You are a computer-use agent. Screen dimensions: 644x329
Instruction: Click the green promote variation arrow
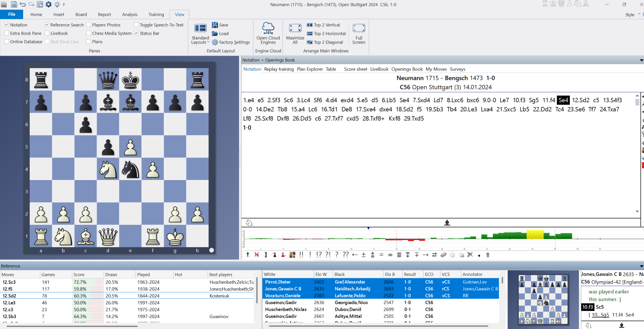click(x=248, y=255)
